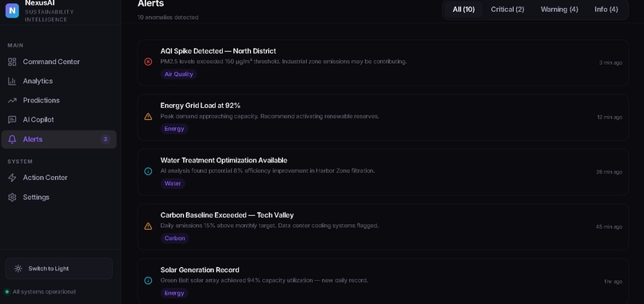Image resolution: width=644 pixels, height=304 pixels.
Task: Click the warning triangle on Carbon Baseline alert
Action: pyautogui.click(x=149, y=226)
